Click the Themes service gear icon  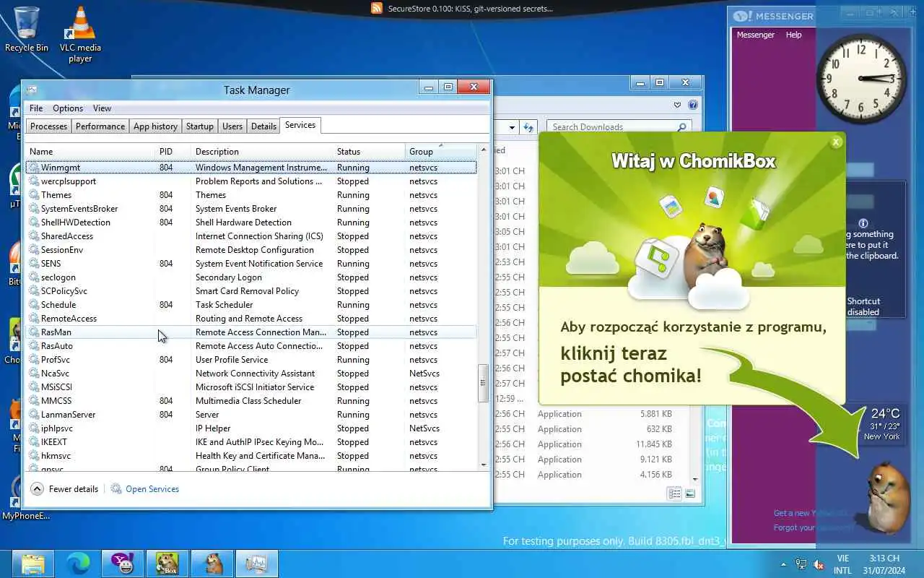click(x=34, y=195)
